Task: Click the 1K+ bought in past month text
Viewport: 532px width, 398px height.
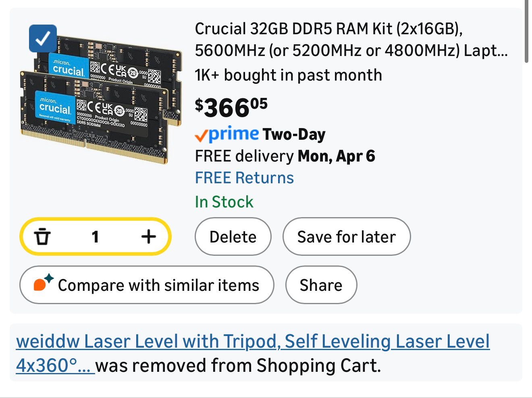Action: click(288, 75)
